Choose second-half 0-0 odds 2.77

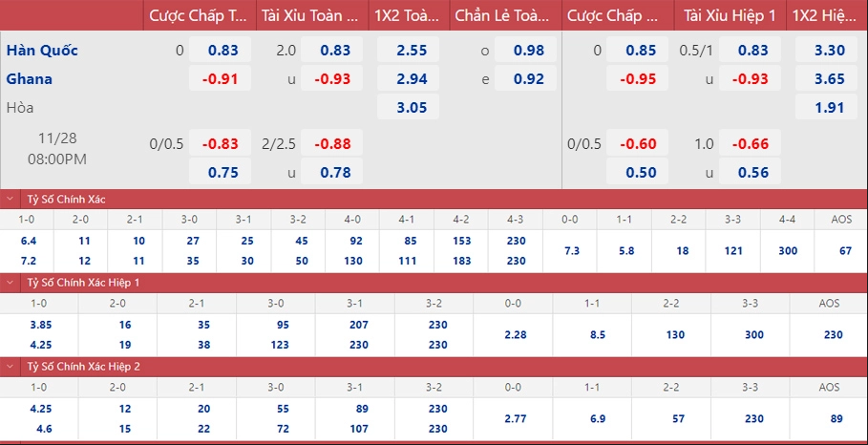click(x=513, y=419)
